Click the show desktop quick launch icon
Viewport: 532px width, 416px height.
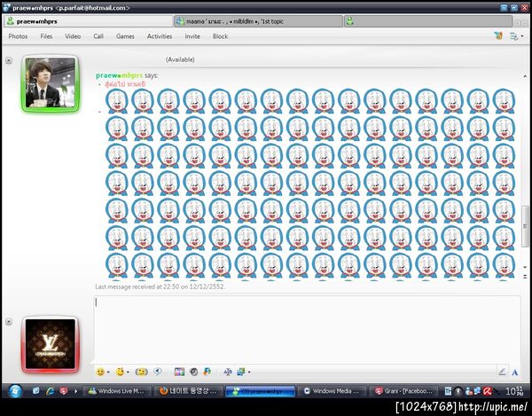36,391
